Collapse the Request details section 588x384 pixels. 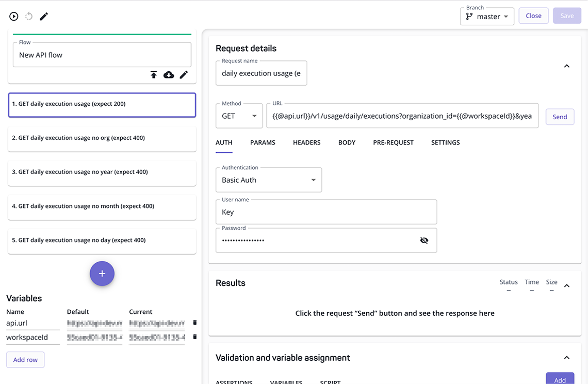pyautogui.click(x=566, y=66)
